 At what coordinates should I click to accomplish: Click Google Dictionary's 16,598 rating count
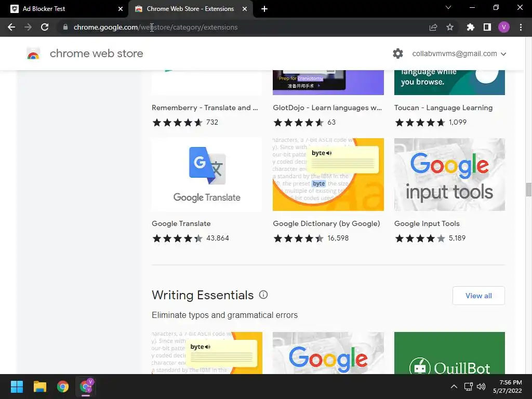pos(338,238)
